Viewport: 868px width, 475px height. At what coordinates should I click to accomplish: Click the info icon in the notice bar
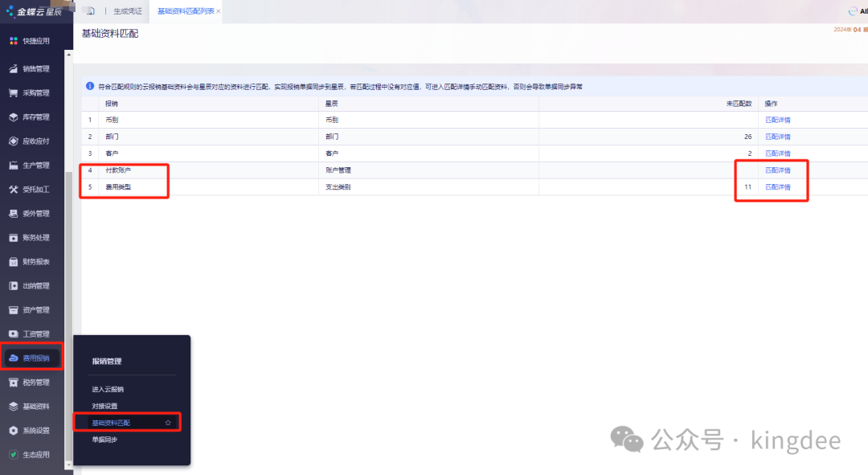[x=90, y=86]
